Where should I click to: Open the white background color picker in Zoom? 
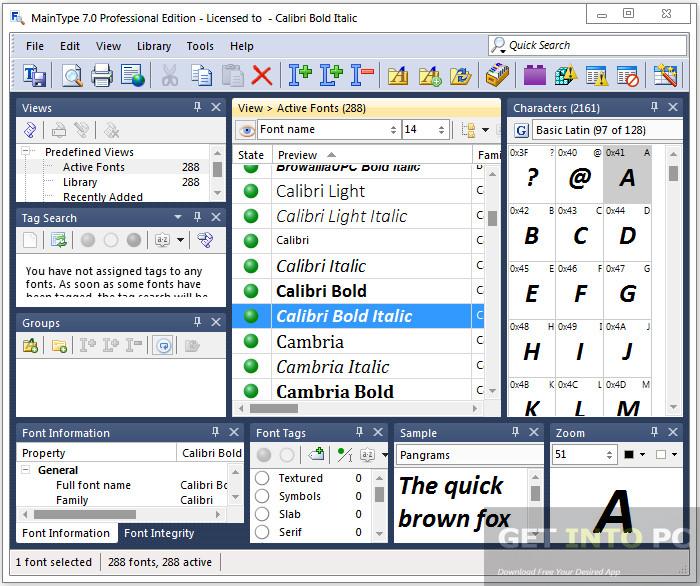pyautogui.click(x=666, y=454)
